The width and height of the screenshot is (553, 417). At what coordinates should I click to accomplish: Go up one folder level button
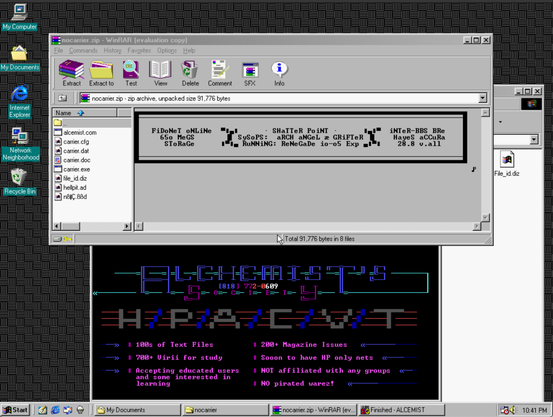tap(62, 98)
